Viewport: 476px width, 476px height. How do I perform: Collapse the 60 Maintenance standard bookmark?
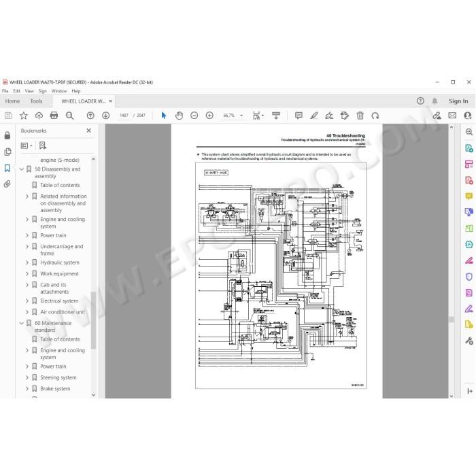click(x=22, y=323)
